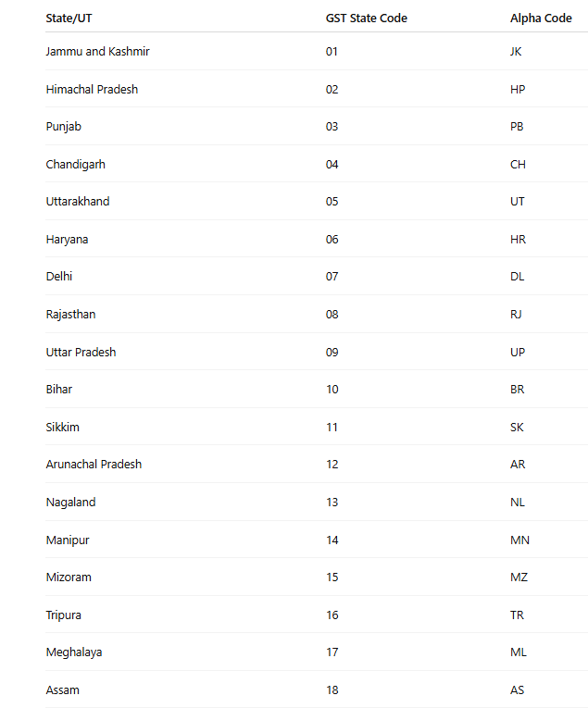Select Chandigarh GST code 04
588x708 pixels.
[332, 165]
